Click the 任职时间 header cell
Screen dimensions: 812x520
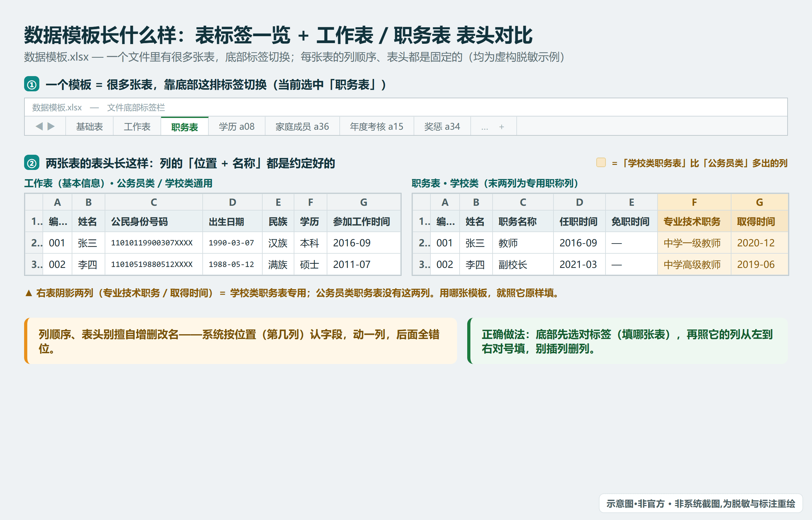580,222
